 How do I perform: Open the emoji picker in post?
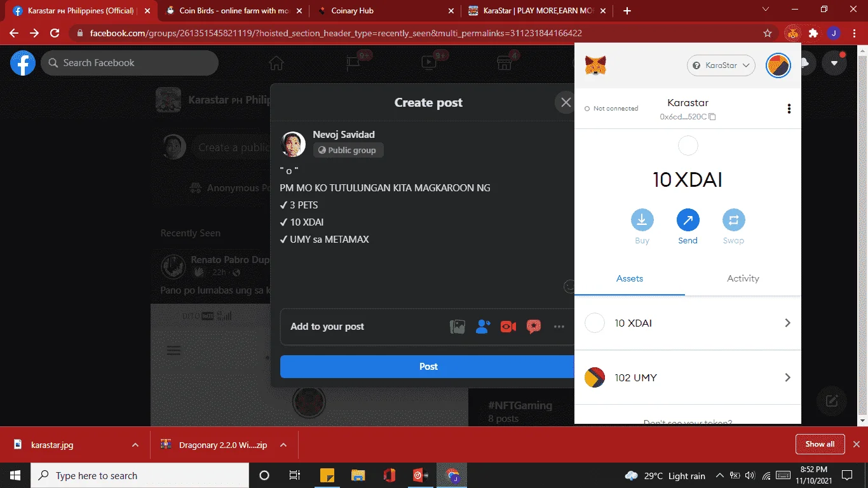point(569,287)
